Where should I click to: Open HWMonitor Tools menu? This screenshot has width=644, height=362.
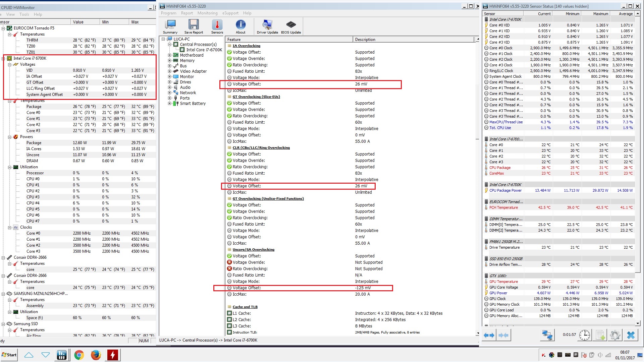(x=24, y=14)
